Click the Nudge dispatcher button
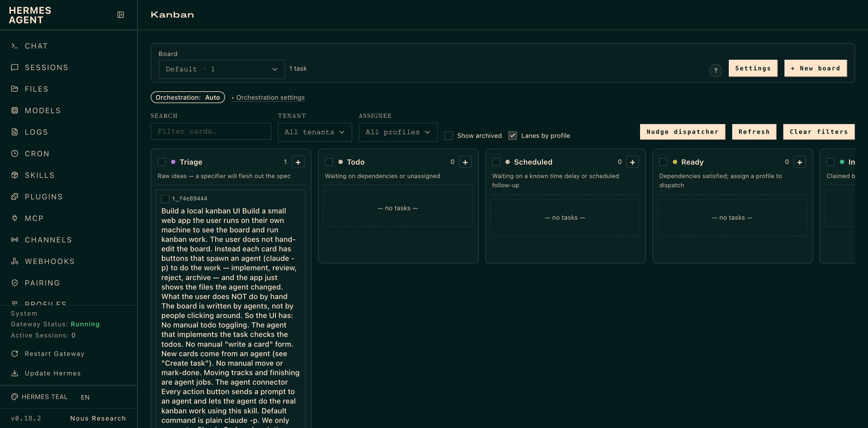The width and height of the screenshot is (868, 428). click(682, 132)
